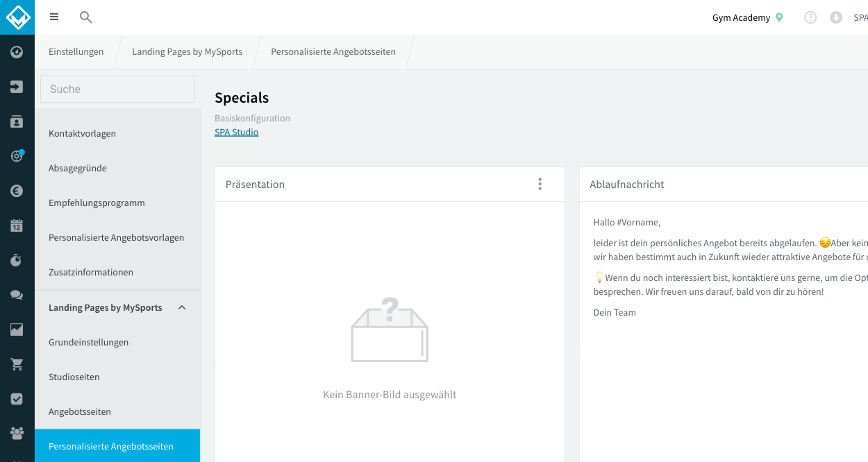Click the help question mark icon
The image size is (868, 462).
coord(810,17)
